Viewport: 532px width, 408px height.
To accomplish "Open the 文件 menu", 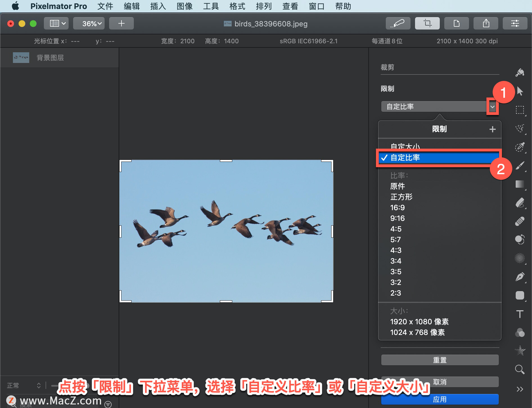I will [105, 6].
